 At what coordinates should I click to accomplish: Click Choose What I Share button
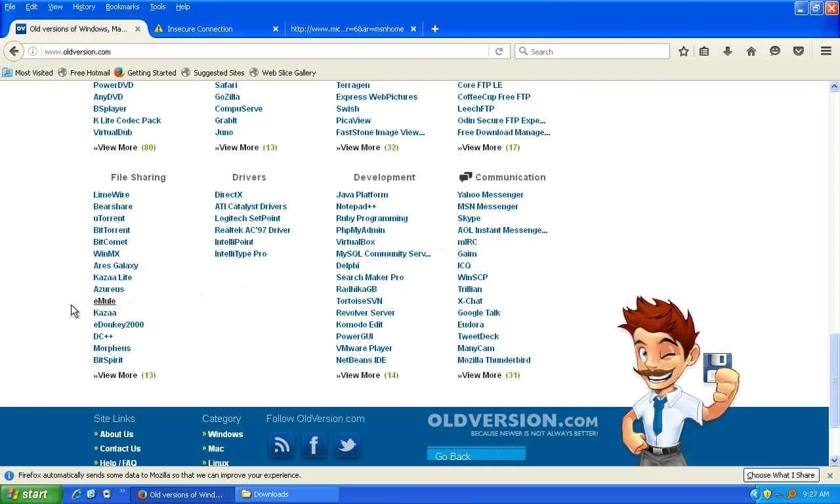click(x=780, y=475)
